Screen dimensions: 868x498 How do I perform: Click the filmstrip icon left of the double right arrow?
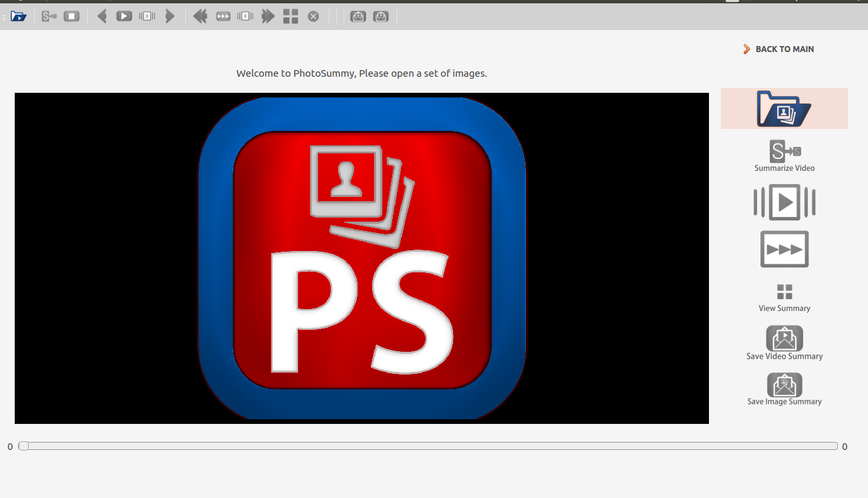[x=245, y=16]
